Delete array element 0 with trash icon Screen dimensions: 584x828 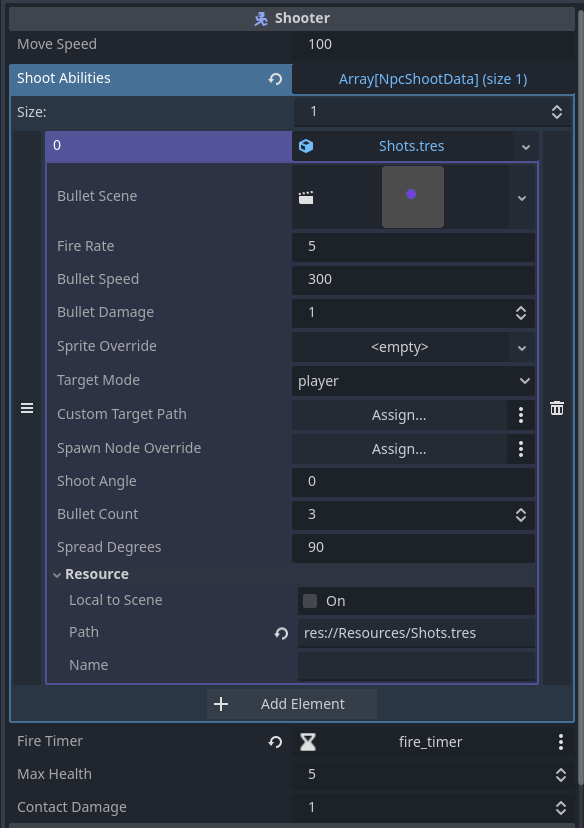557,408
